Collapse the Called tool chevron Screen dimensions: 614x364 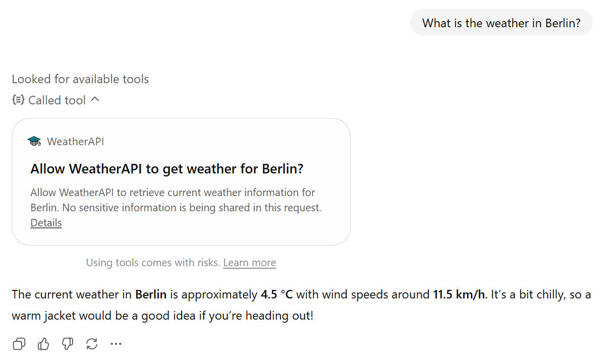pyautogui.click(x=95, y=100)
